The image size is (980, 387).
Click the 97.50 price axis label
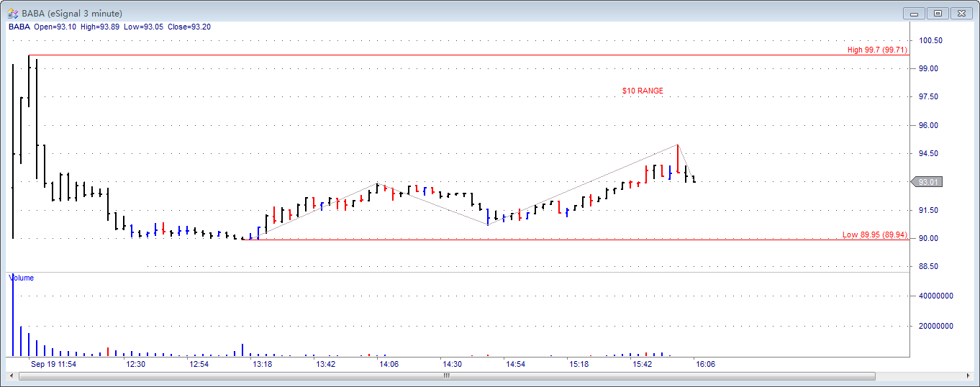pyautogui.click(x=929, y=96)
